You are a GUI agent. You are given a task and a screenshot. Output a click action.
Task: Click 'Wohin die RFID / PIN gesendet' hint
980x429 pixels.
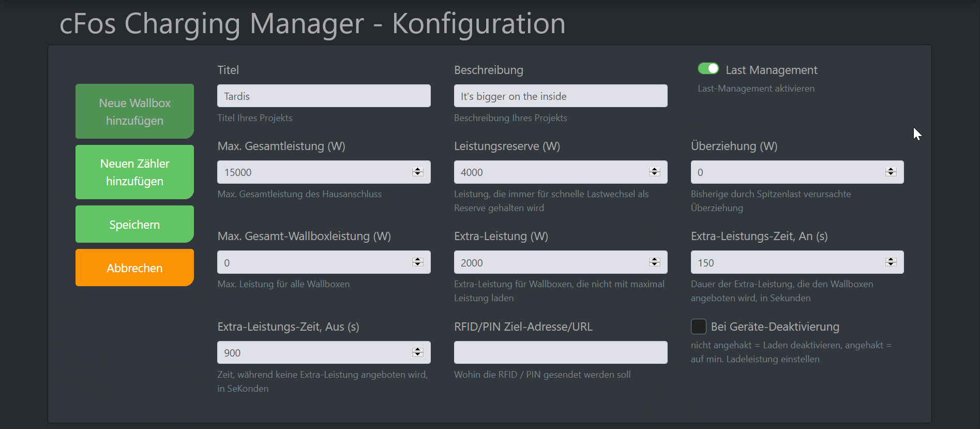tap(542, 375)
